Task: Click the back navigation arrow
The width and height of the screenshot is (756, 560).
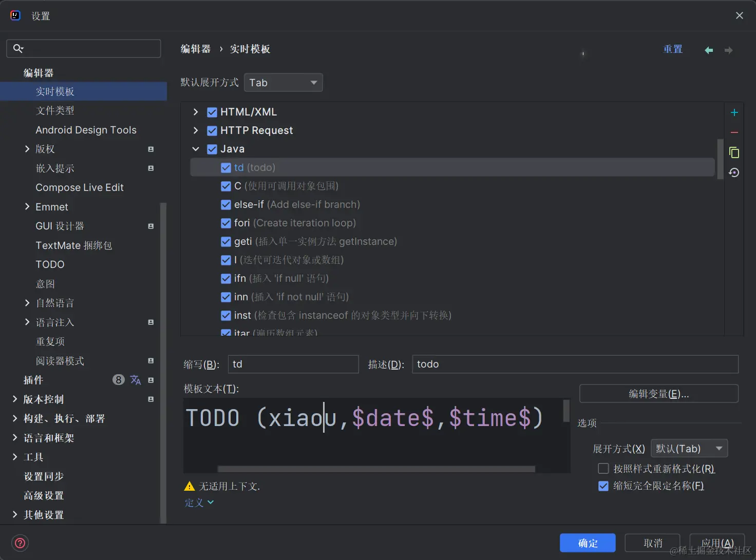Action: [709, 50]
